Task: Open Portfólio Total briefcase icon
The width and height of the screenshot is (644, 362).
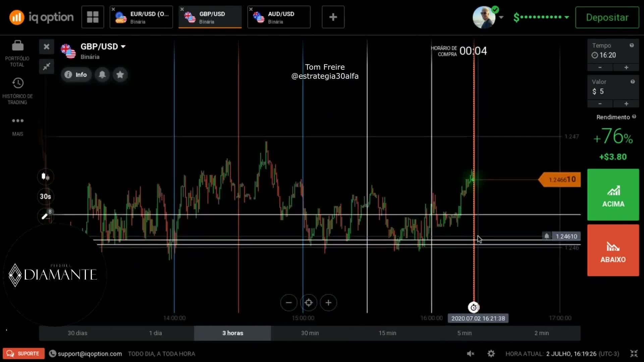Action: pyautogui.click(x=17, y=45)
